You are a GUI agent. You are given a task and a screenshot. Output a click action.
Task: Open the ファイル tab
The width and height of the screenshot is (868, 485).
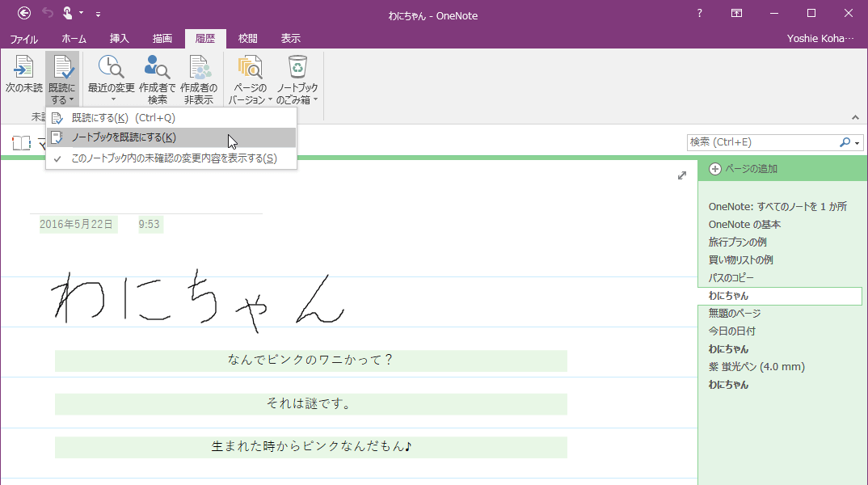pyautogui.click(x=23, y=39)
